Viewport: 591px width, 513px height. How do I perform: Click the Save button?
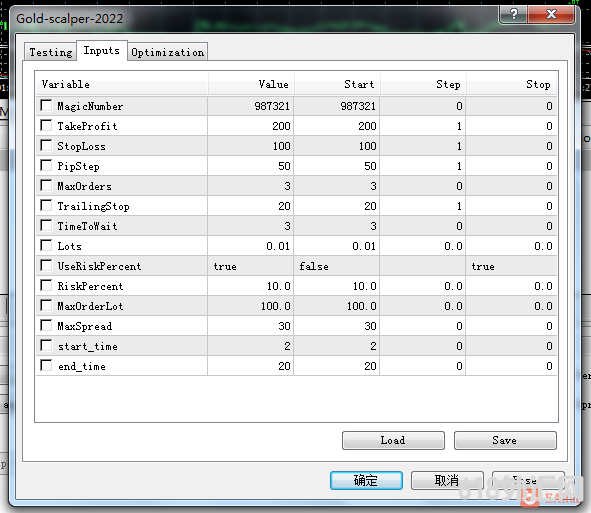[505, 440]
